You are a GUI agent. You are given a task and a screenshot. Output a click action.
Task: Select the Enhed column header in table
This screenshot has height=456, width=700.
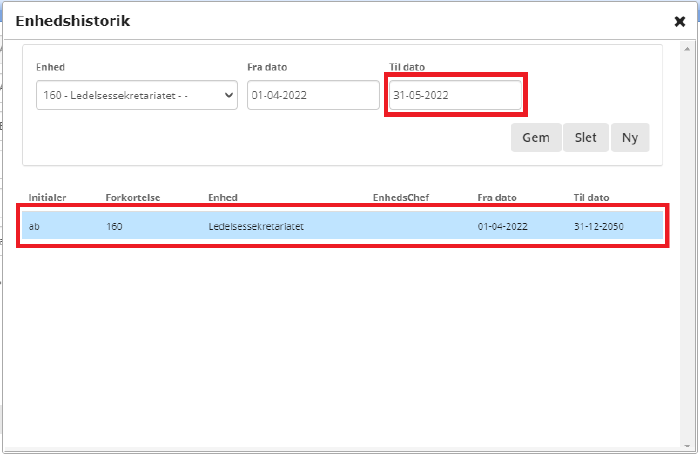tap(222, 198)
